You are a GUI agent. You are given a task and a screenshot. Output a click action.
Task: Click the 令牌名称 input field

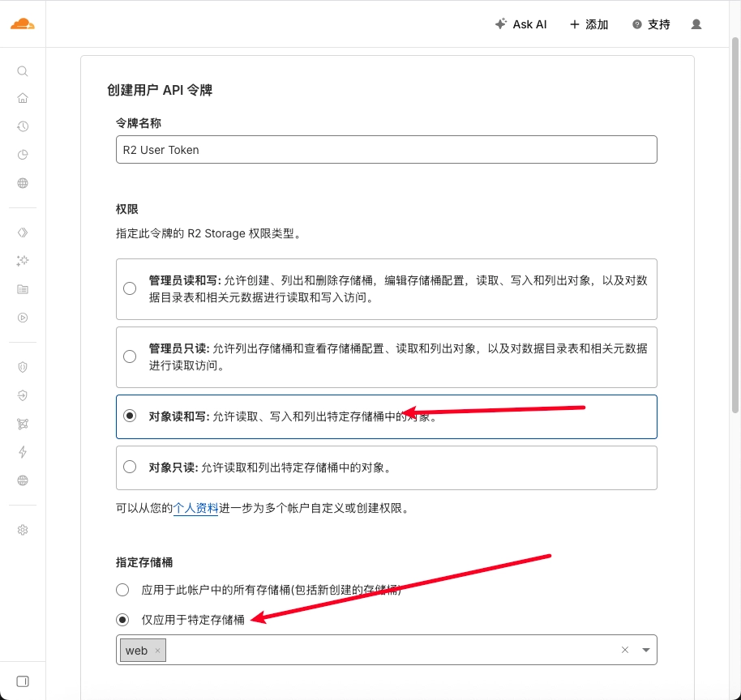386,150
